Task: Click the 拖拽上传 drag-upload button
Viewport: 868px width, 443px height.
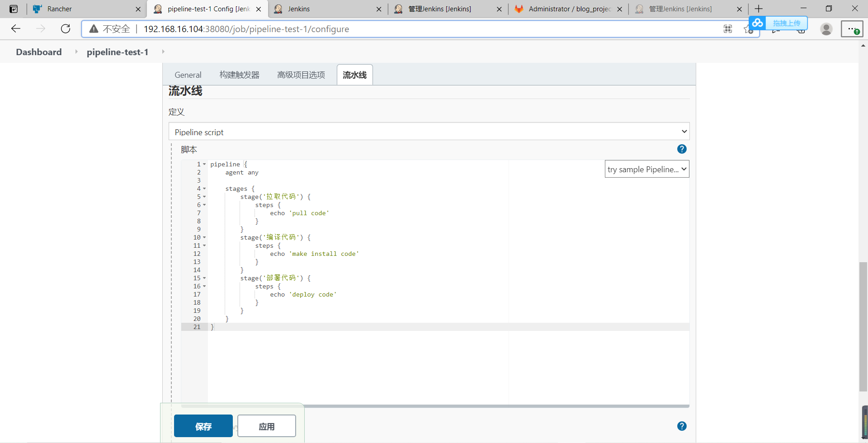Action: pos(787,23)
